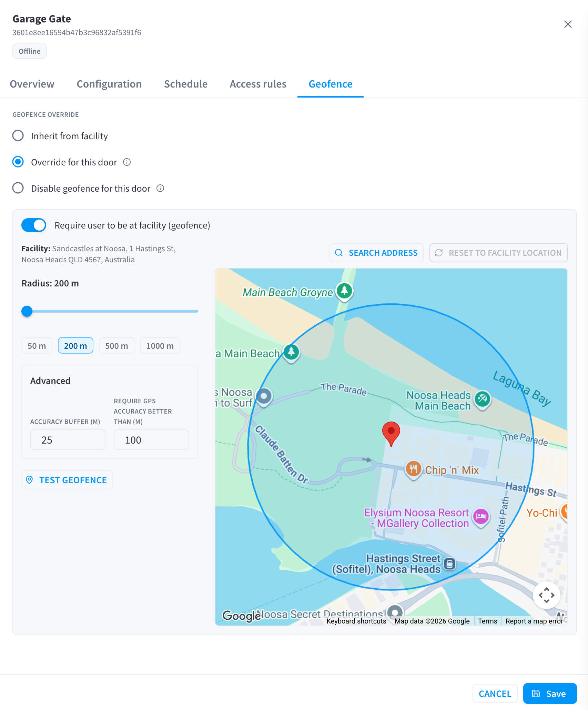Screen dimensions: 588x710
Task: Choose the 500 m radius preset
Action: [116, 346]
